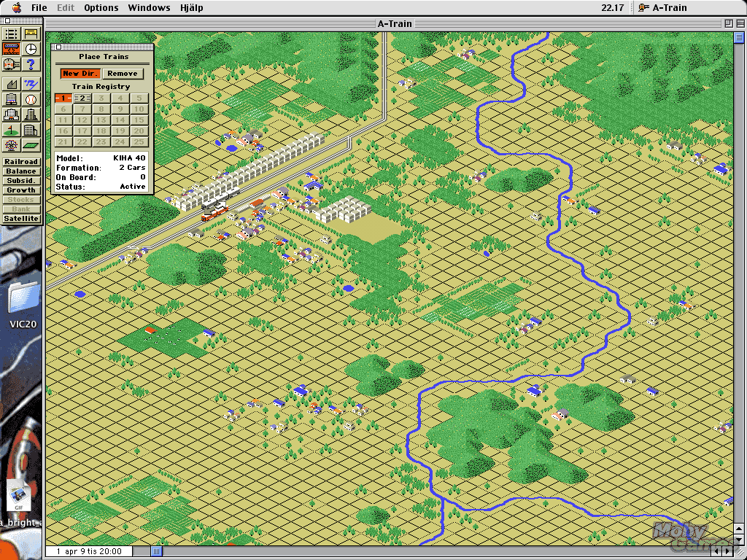This screenshot has width=747, height=560.
Task: Close the tool palette using its close box
Action: pyautogui.click(x=7, y=21)
